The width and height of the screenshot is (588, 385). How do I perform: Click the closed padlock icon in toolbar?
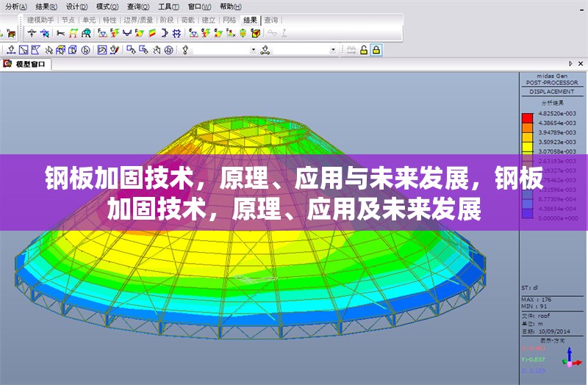[x=376, y=50]
